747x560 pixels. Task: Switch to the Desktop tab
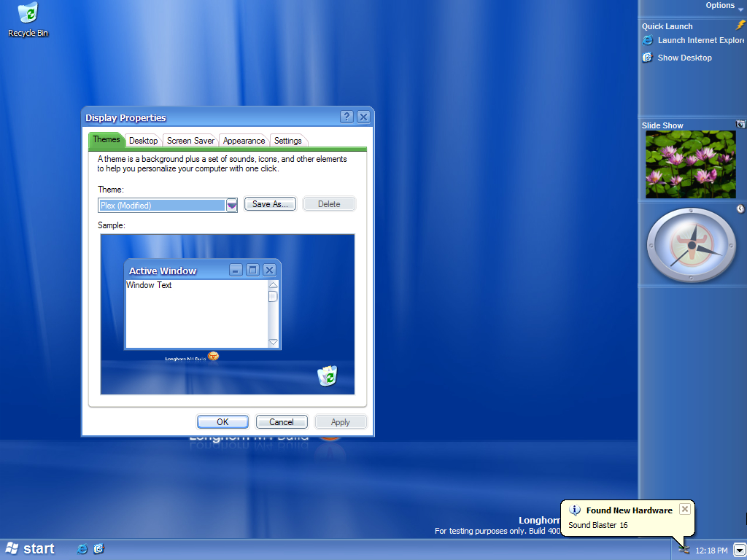point(143,141)
